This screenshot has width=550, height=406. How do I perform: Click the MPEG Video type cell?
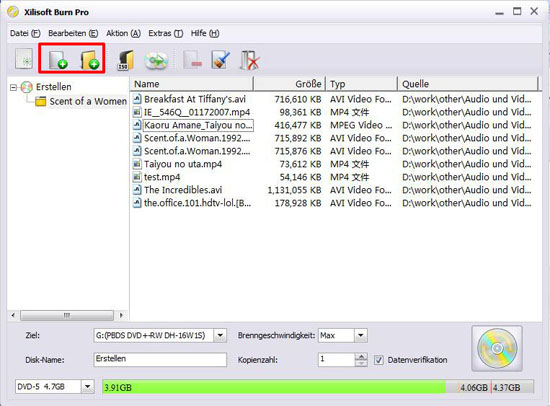[361, 125]
